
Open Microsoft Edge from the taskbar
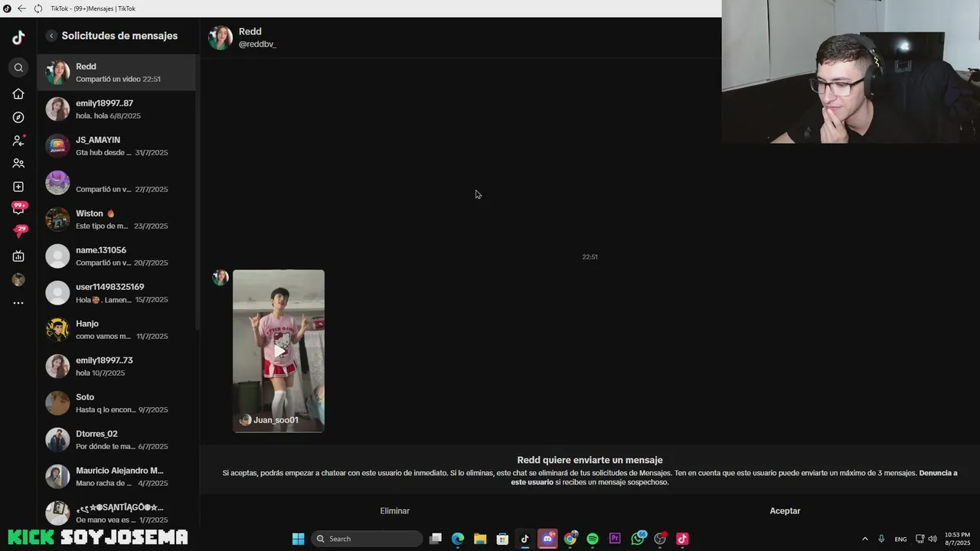(458, 539)
